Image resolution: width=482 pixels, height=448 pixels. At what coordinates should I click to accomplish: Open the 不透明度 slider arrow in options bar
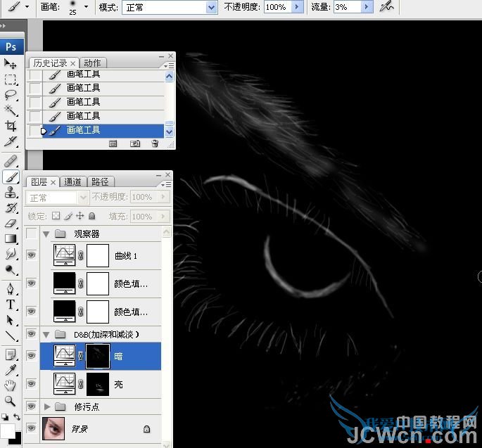click(297, 7)
